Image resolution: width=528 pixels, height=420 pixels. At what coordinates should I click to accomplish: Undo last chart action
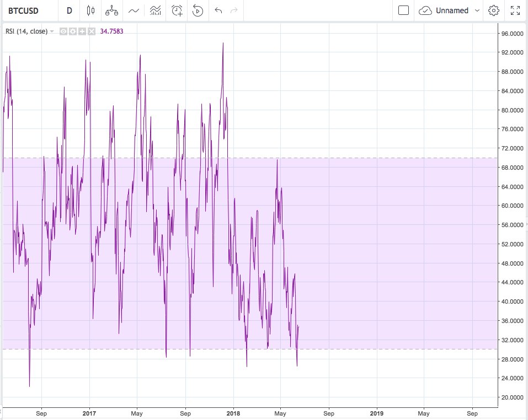pos(218,11)
